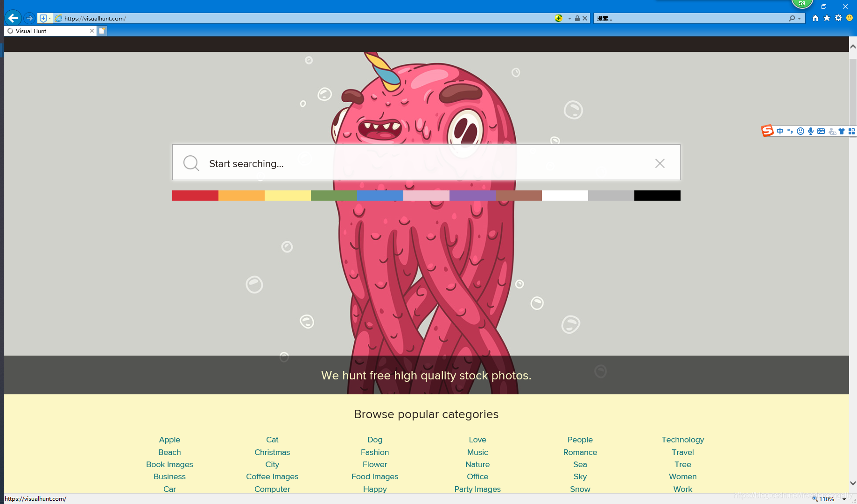Select the yellow color swatch
Image resolution: width=857 pixels, height=504 pixels.
pyautogui.click(x=288, y=196)
